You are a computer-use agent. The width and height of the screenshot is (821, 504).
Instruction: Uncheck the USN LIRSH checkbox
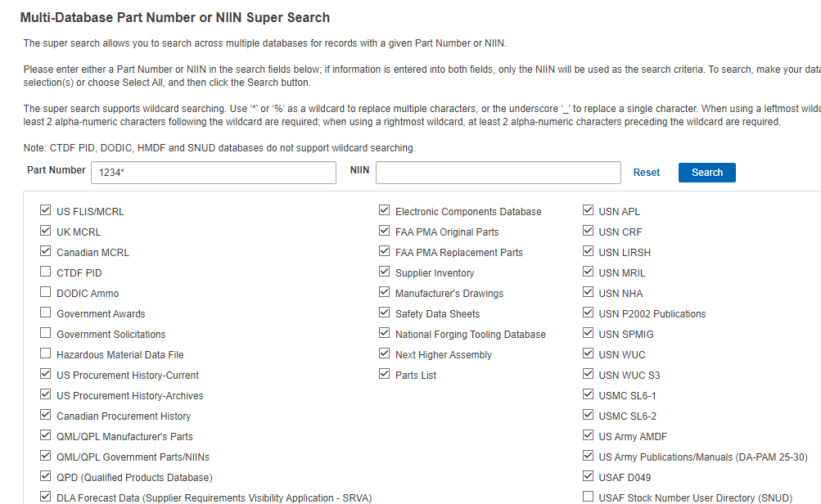(x=588, y=251)
